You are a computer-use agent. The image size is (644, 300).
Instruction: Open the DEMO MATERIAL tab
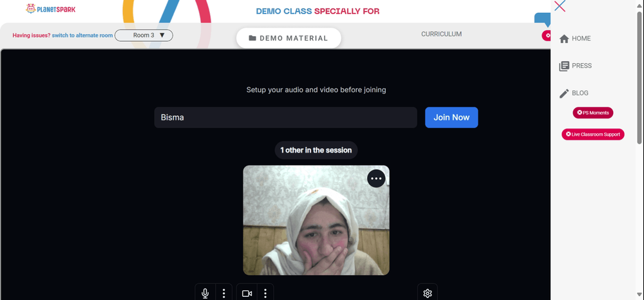[289, 38]
